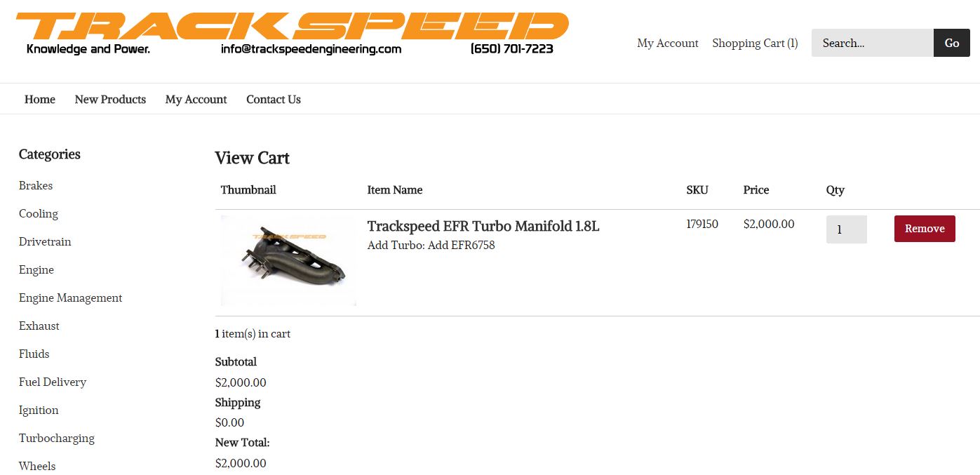This screenshot has width=980, height=475.
Task: Browse the Brakes category
Action: click(36, 186)
